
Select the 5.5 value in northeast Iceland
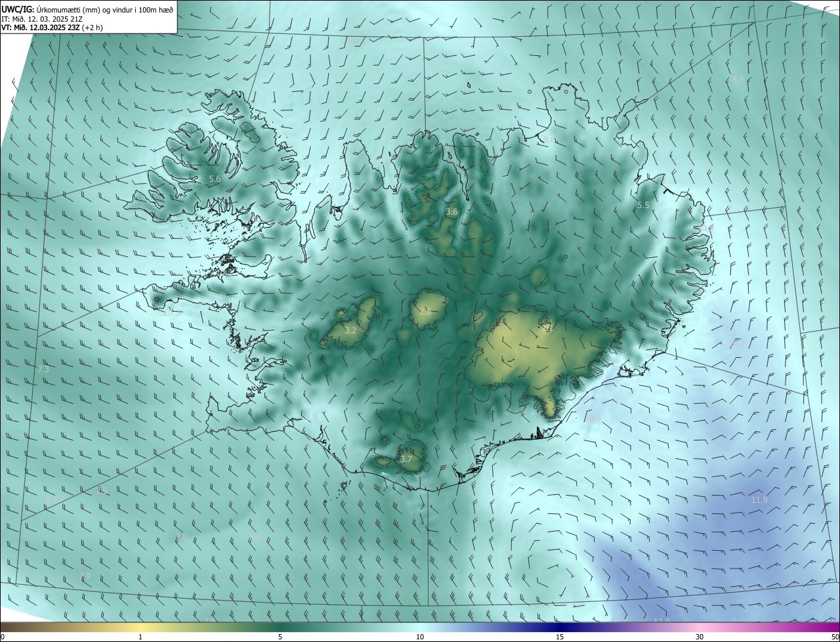click(643, 205)
